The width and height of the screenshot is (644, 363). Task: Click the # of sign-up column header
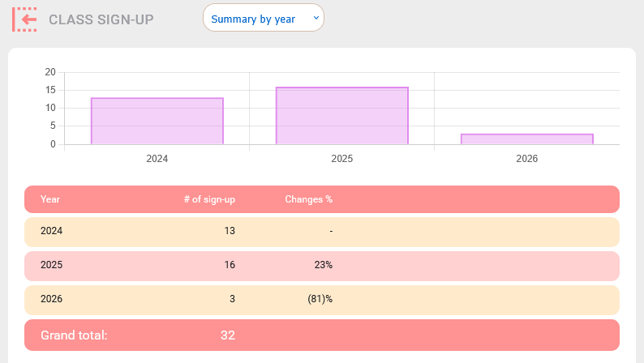point(209,199)
